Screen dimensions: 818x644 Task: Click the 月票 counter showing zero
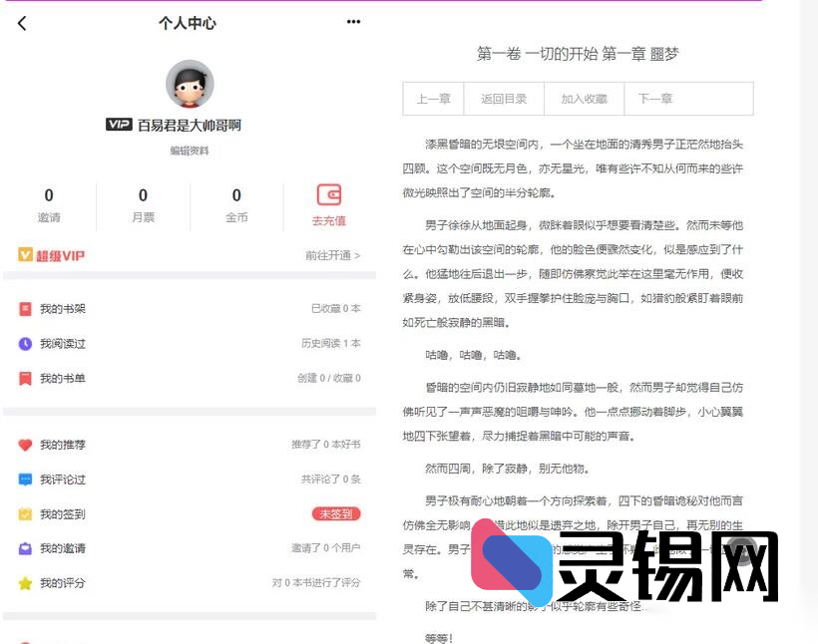click(142, 204)
